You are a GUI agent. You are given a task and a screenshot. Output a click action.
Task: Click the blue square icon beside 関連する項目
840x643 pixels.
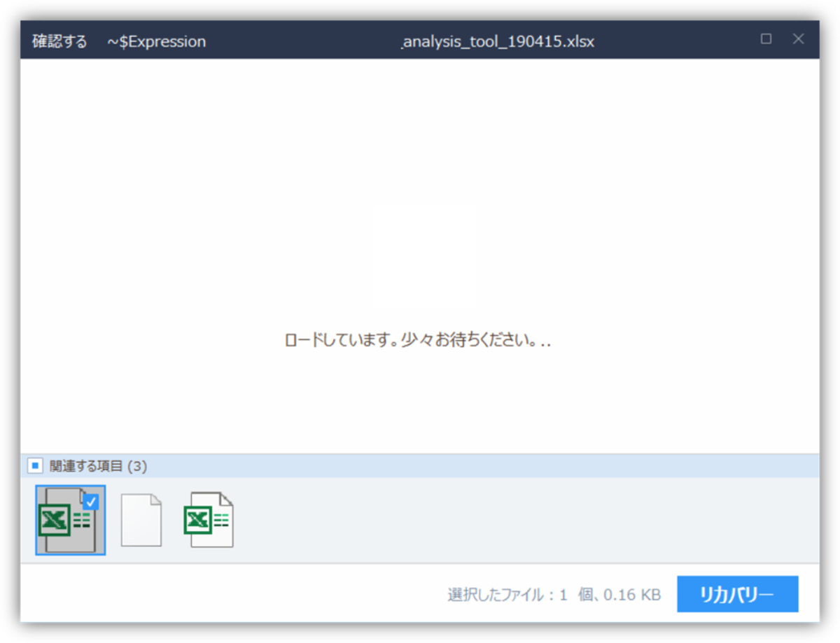[x=36, y=465]
